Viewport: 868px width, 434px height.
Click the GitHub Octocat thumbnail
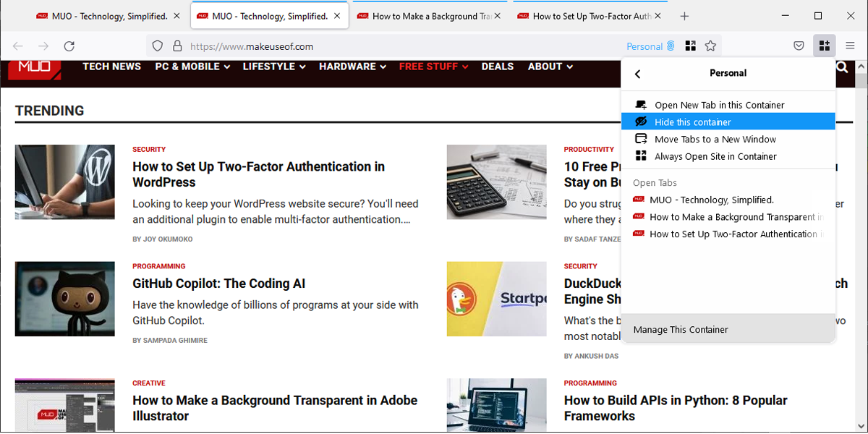tap(64, 299)
